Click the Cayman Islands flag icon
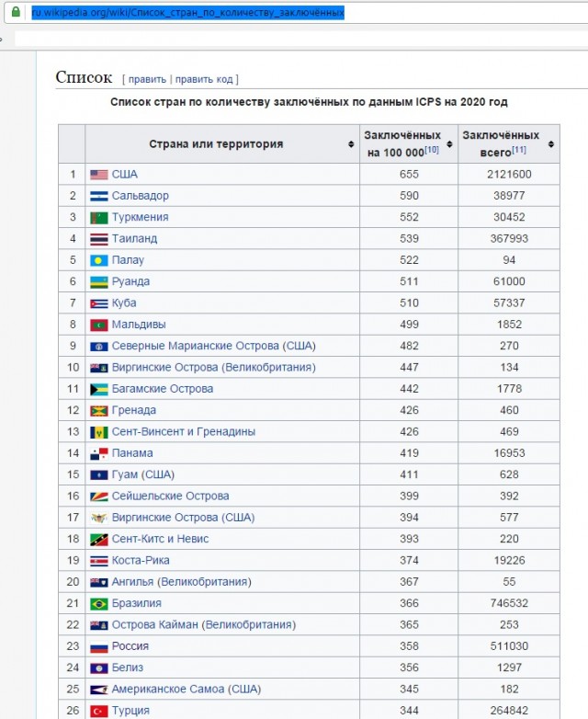Image resolution: width=588 pixels, height=719 pixels. click(99, 625)
